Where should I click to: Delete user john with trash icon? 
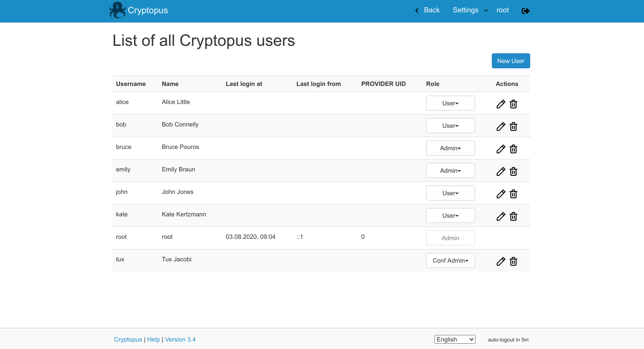point(513,194)
